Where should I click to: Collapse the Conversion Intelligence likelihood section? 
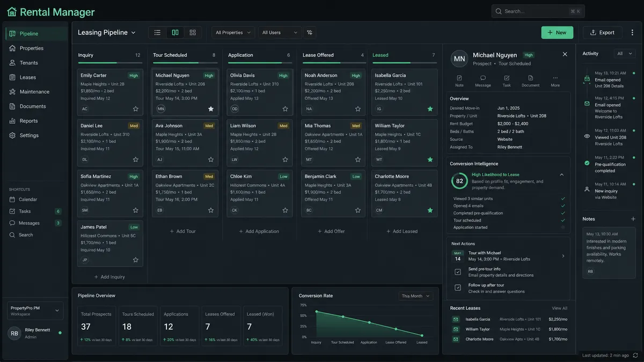(x=562, y=175)
